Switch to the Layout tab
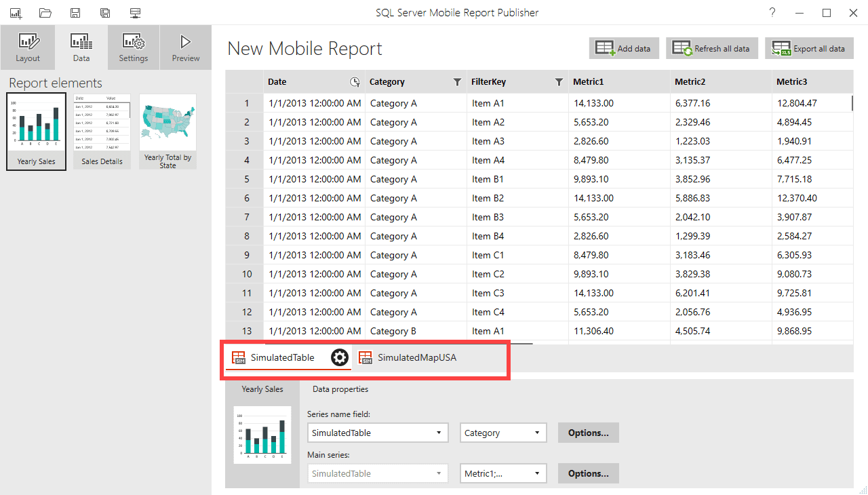868x495 pixels. click(x=28, y=47)
